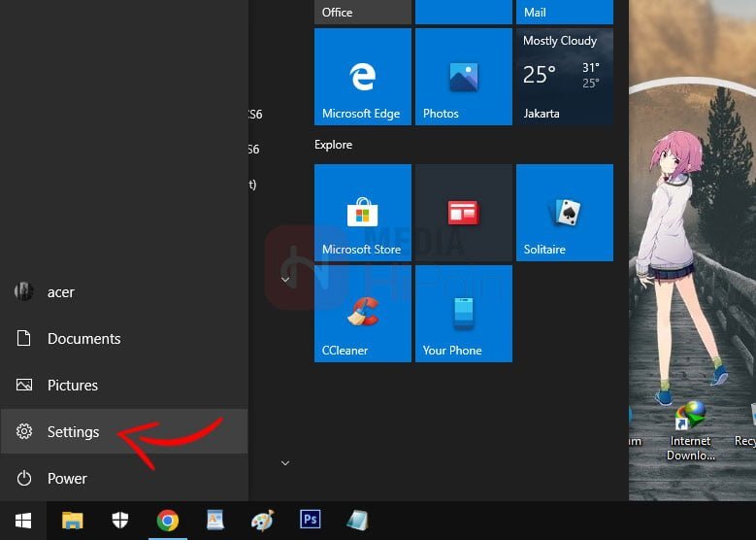756x540 pixels.
Task: Open the notepad-style taskbar icon
Action: [x=357, y=521]
